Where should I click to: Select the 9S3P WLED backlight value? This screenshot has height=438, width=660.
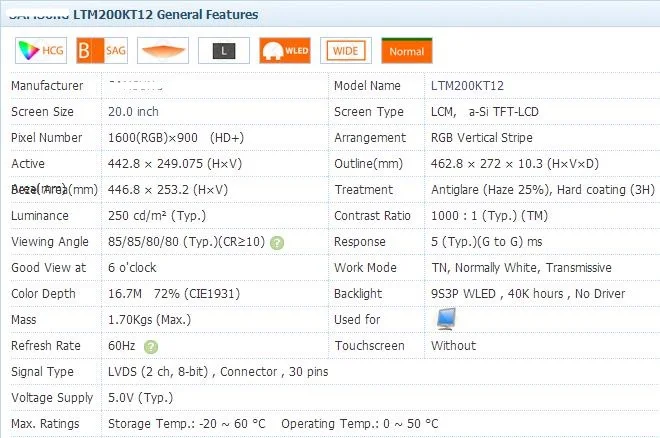528,294
